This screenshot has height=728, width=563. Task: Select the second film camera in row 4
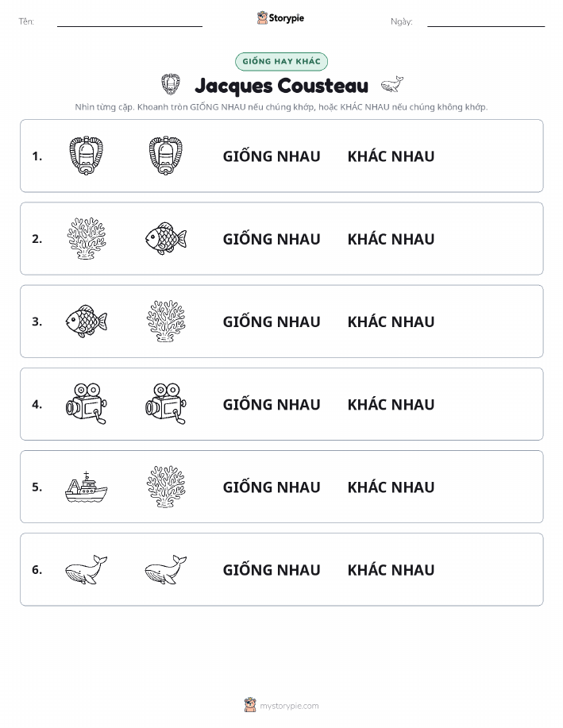(166, 403)
